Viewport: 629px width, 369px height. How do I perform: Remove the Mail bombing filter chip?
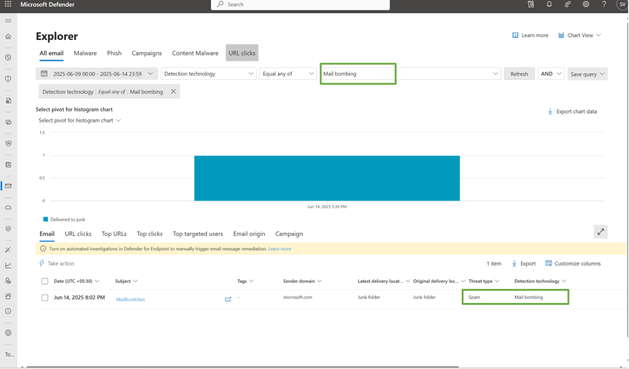173,91
